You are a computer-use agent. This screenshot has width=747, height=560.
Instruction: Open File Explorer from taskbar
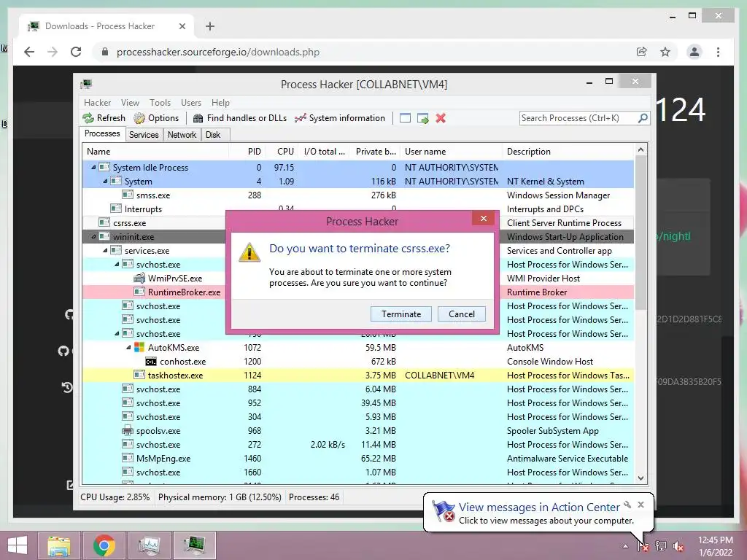coord(58,545)
